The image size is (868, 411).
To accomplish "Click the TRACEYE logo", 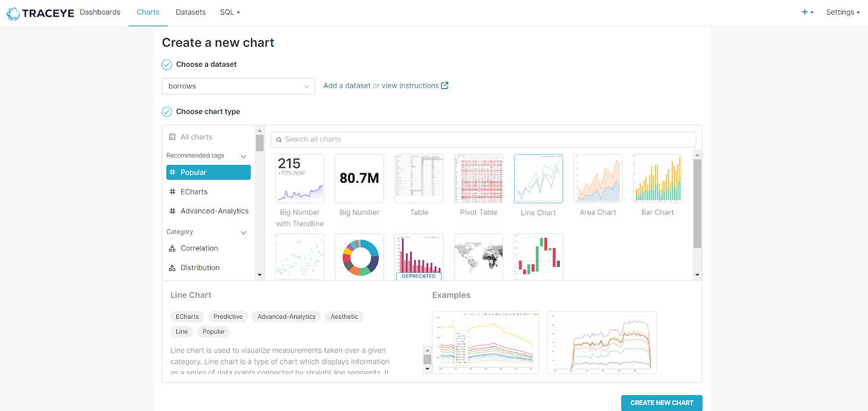I will tap(39, 13).
